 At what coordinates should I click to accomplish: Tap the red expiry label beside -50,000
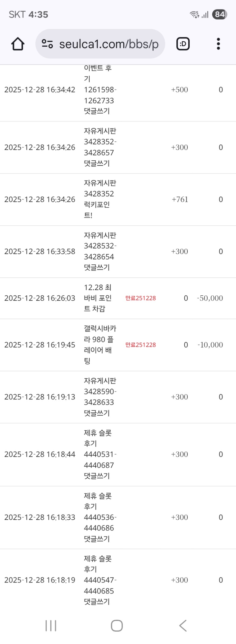[140, 298]
